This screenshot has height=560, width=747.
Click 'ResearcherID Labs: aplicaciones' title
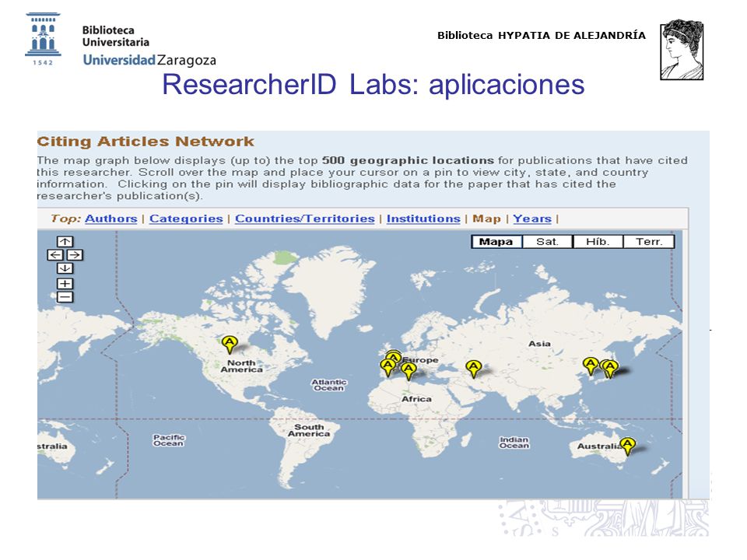[373, 85]
